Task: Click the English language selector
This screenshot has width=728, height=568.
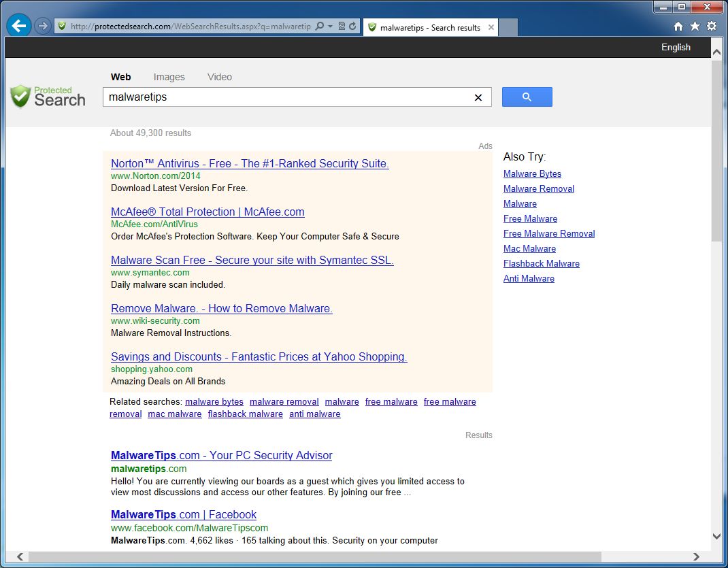Action: point(676,48)
